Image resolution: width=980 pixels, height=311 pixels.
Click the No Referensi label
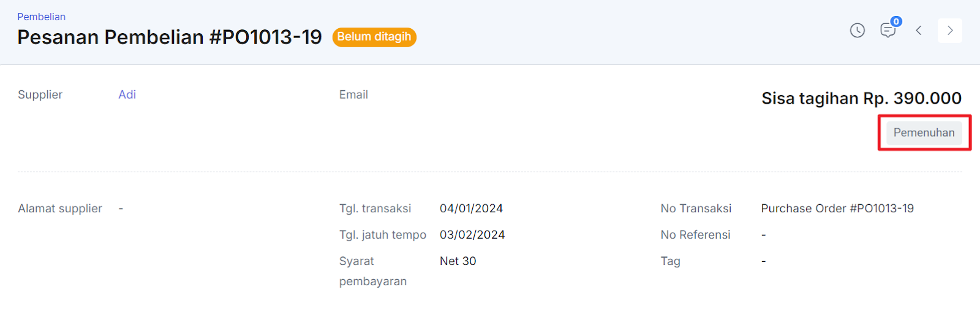(x=695, y=235)
